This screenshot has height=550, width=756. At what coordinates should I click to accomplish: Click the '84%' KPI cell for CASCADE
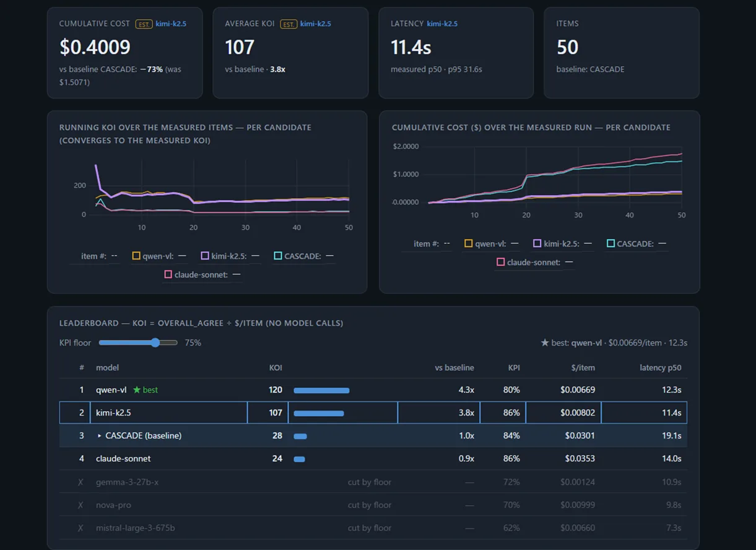[512, 435]
